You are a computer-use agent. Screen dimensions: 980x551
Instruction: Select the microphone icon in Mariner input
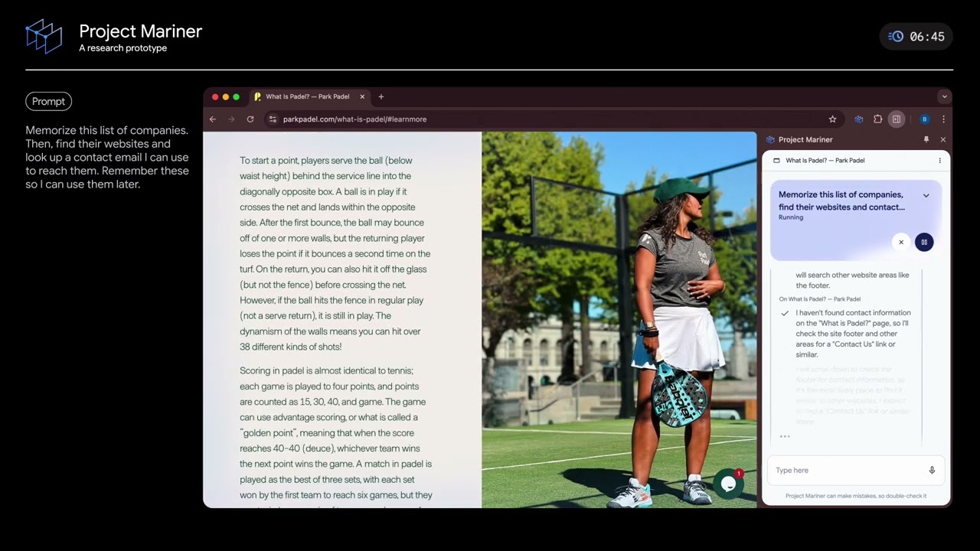point(932,470)
